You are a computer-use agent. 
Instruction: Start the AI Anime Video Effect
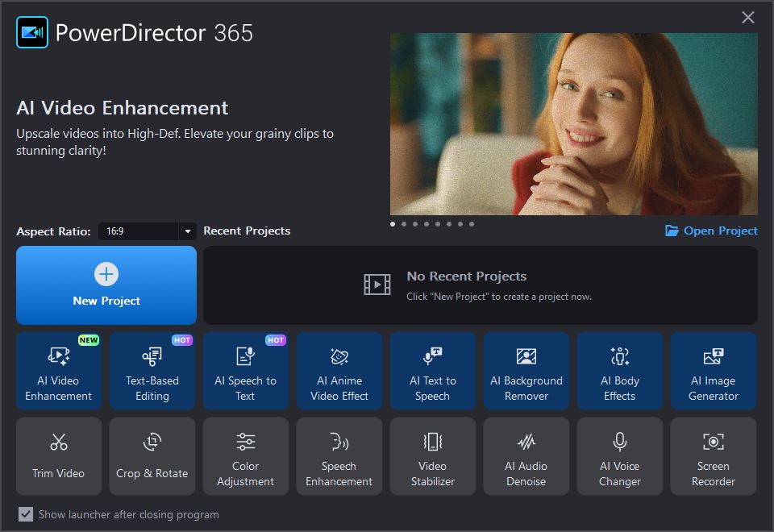[339, 371]
